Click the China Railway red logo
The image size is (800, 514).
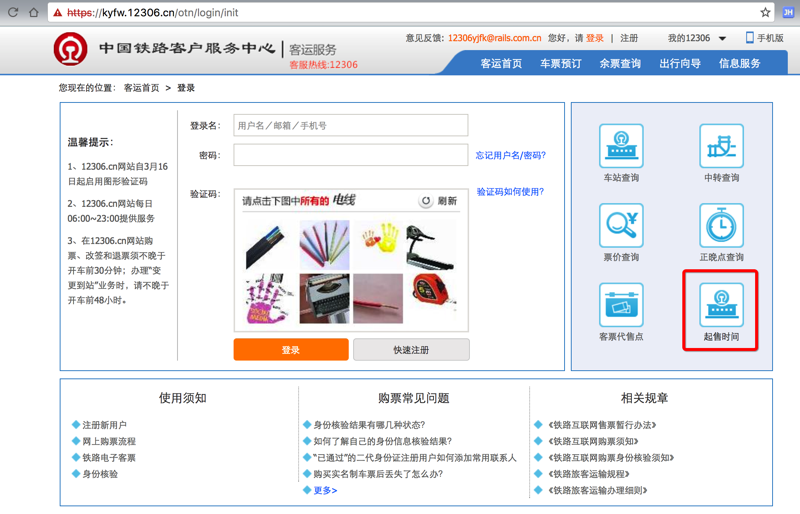(x=70, y=50)
